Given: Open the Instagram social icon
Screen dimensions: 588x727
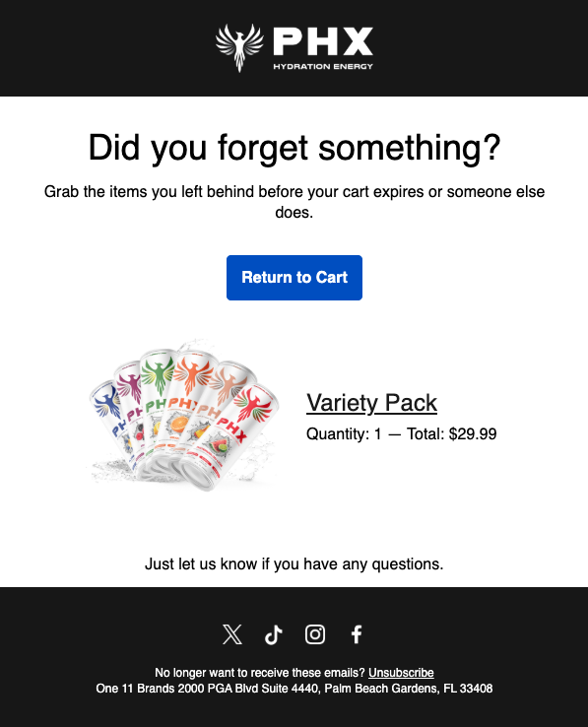Looking at the screenshot, I should point(315,634).
